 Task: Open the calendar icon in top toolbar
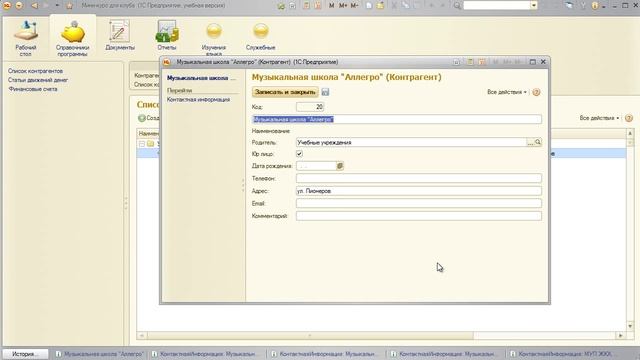318,5
